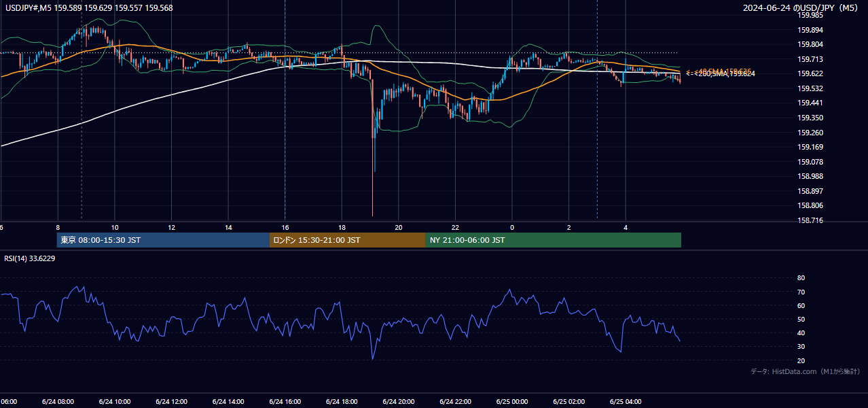
Task: Click the hour 16 label under price chart
Action: coord(285,228)
